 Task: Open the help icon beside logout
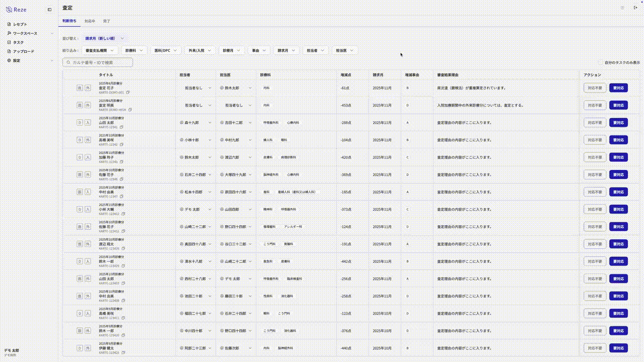[622, 8]
